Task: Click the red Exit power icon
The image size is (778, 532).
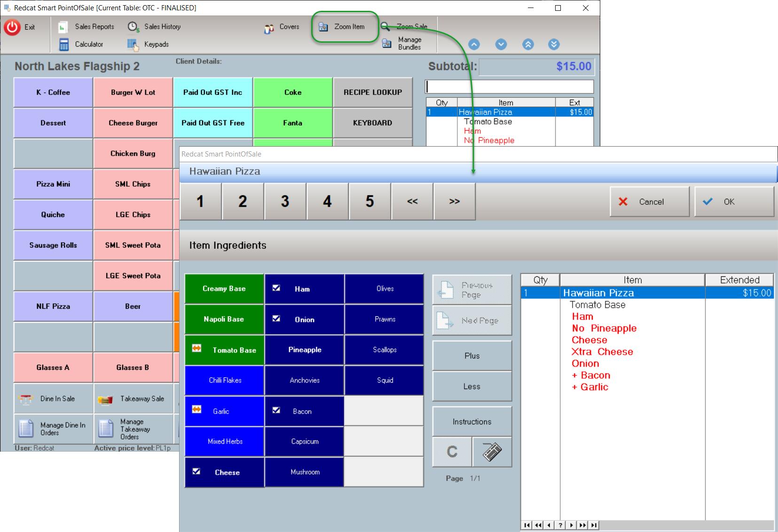Action: click(12, 27)
